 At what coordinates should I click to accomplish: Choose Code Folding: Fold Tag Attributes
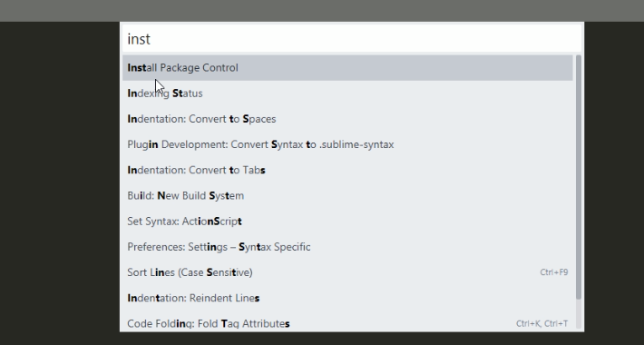click(347, 323)
